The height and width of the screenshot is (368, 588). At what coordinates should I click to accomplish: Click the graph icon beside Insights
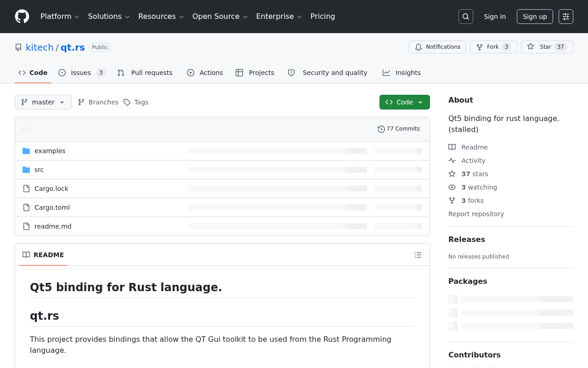[x=386, y=73]
